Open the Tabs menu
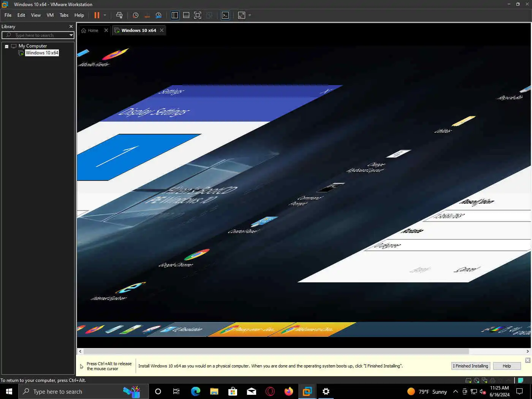The image size is (532, 399). point(64,15)
